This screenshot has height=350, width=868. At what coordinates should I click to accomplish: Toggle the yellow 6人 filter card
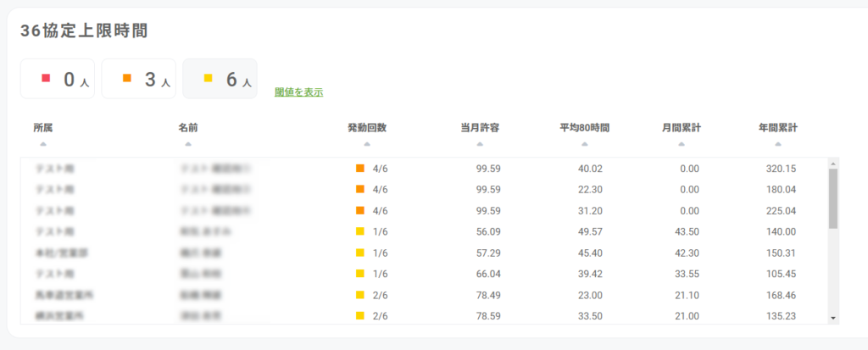click(220, 80)
